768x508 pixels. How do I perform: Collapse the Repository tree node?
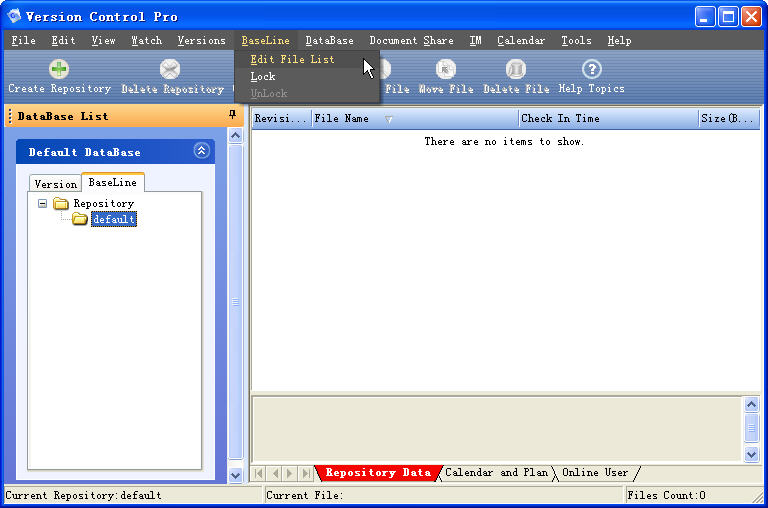pos(43,203)
